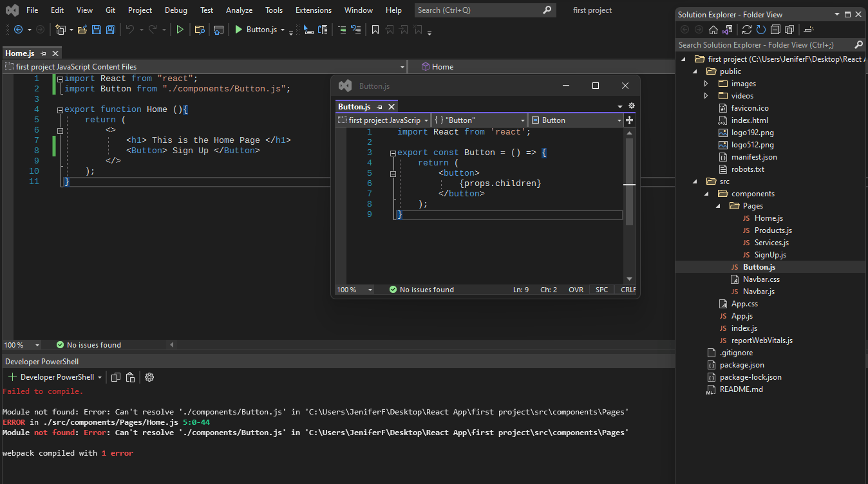
Task: Collapse all items in Solution Explorer
Action: (x=775, y=30)
